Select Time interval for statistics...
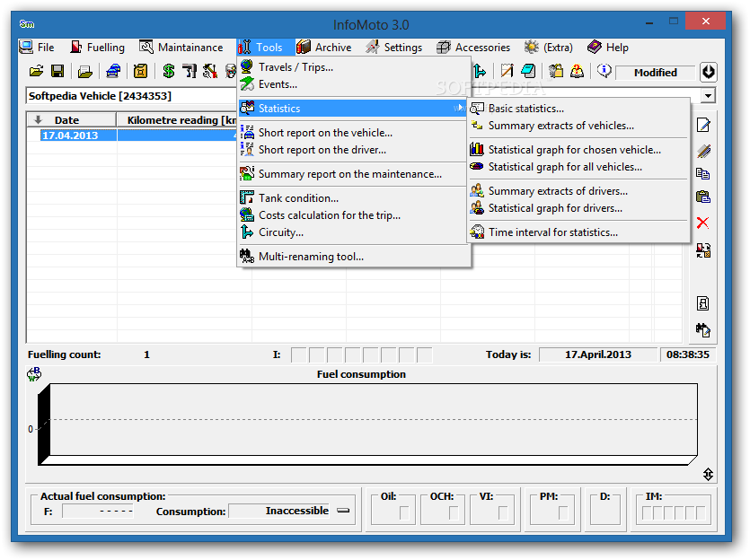Screen dimensions: 750x560 pos(578,232)
